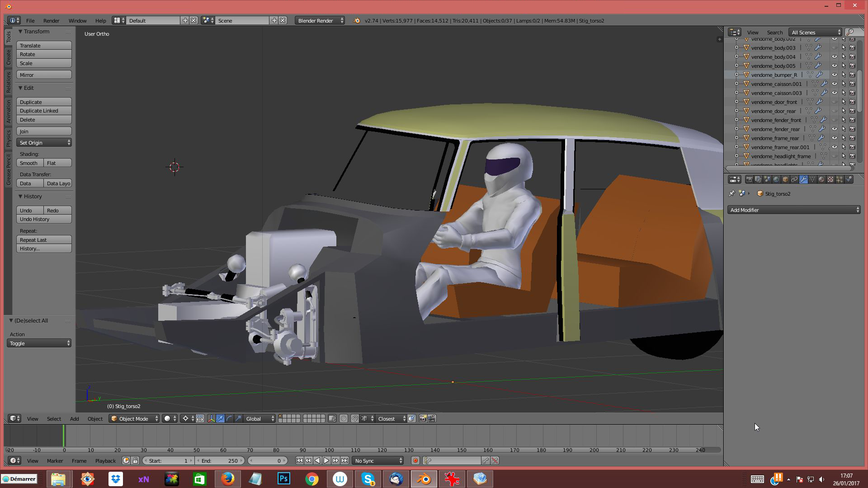The image size is (868, 488).
Task: Open the Window menu
Action: click(77, 20)
